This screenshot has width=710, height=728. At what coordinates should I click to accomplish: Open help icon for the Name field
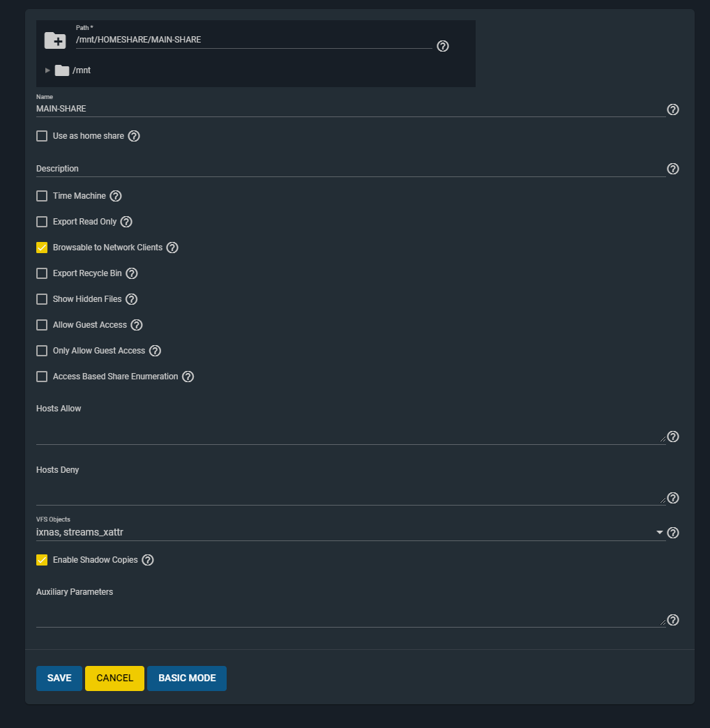point(673,109)
